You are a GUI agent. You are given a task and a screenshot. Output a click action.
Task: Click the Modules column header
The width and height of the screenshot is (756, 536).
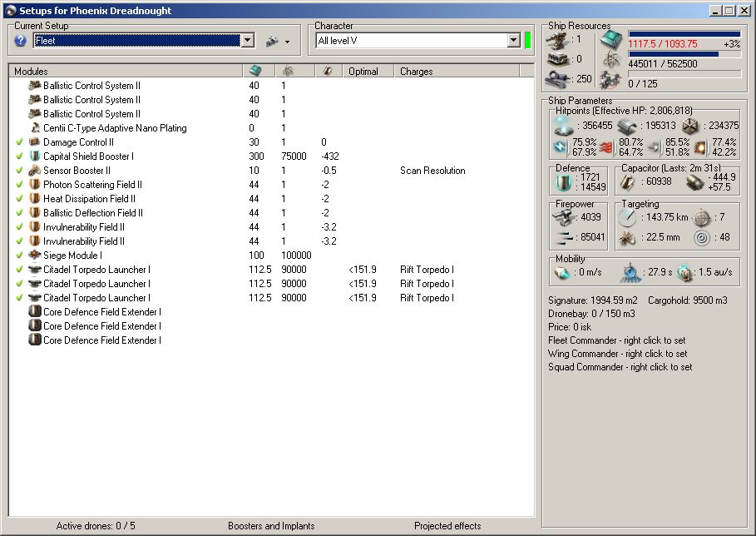click(126, 71)
